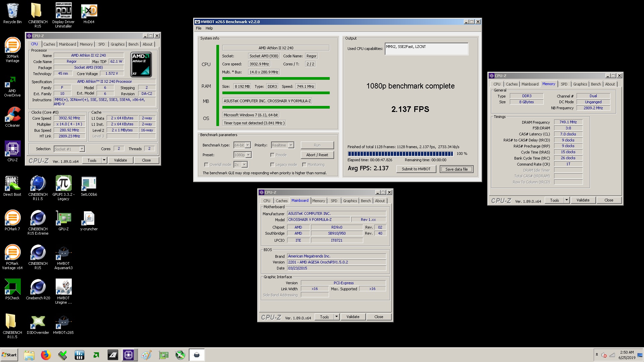The width and height of the screenshot is (644, 362).
Task: Click the Used CPU capabilities text box
Action: pyautogui.click(x=426, y=49)
